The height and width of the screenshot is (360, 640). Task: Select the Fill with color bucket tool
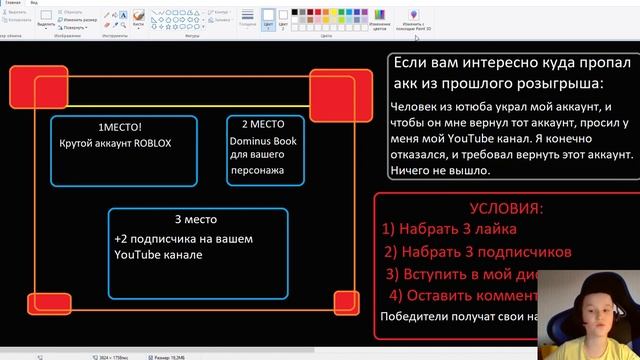(x=115, y=15)
